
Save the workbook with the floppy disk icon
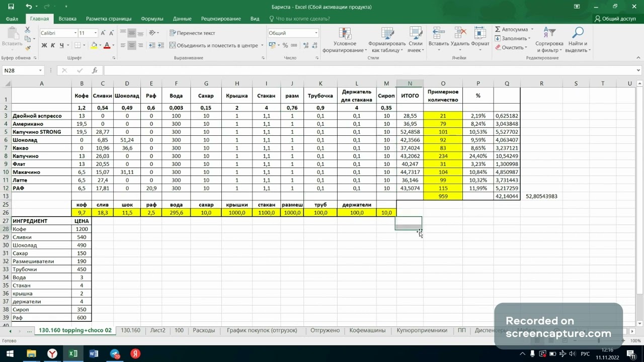[x=11, y=7]
